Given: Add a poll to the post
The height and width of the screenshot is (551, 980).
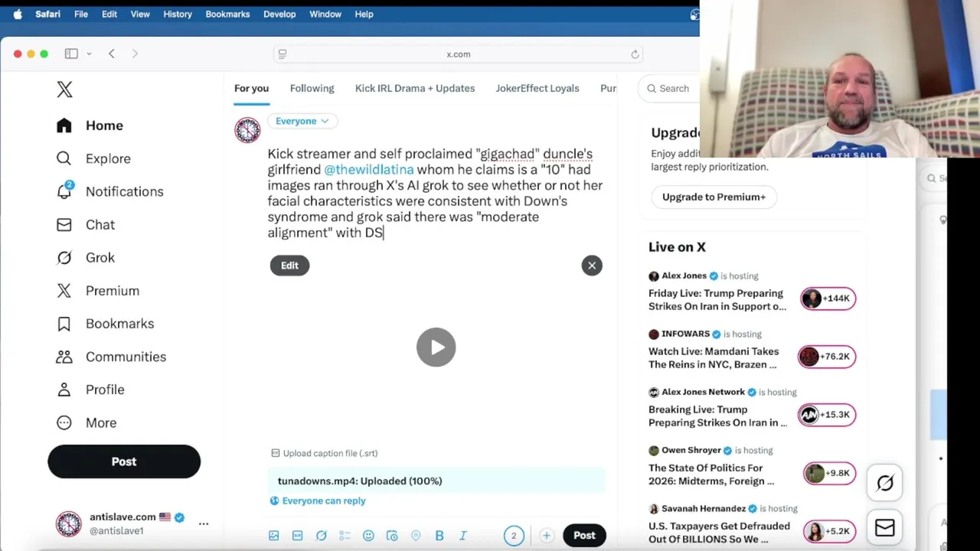Looking at the screenshot, I should [x=345, y=536].
